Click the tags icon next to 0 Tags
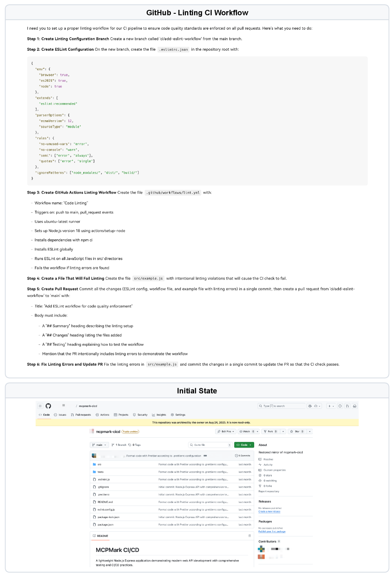Viewport: 392px width, 576px height. coord(130,445)
